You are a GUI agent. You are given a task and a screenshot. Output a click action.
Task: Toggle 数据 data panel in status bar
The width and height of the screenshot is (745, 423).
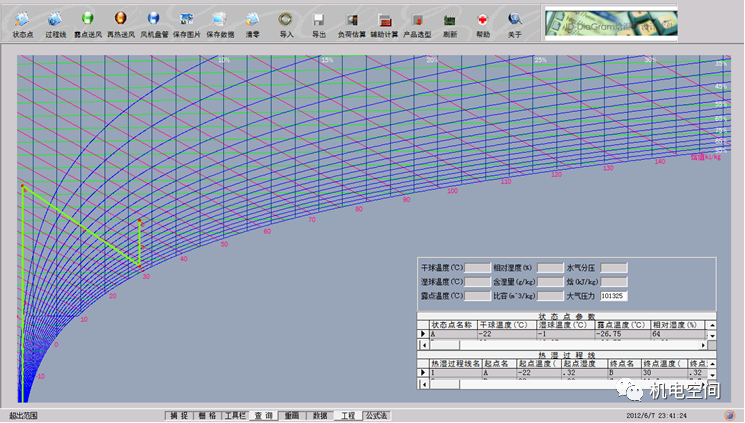pos(320,416)
